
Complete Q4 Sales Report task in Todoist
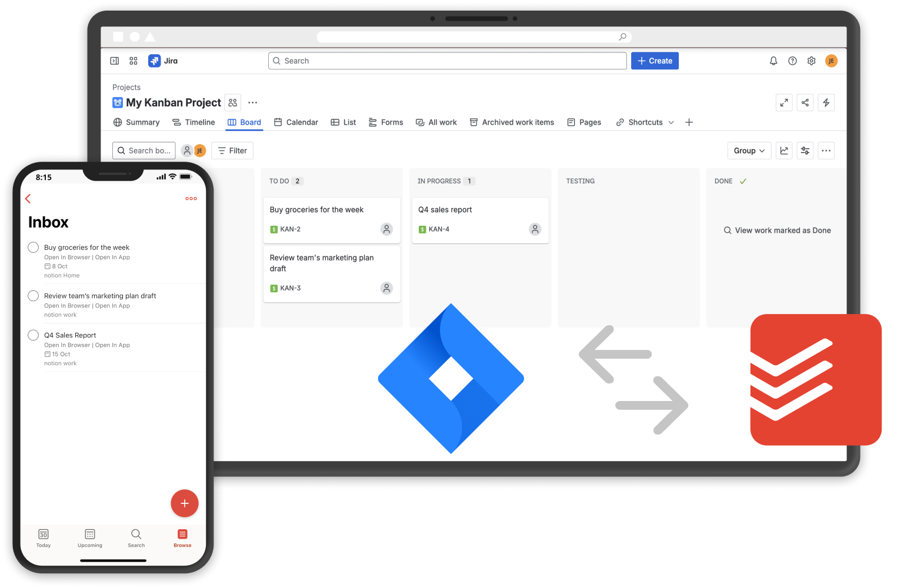coord(34,335)
